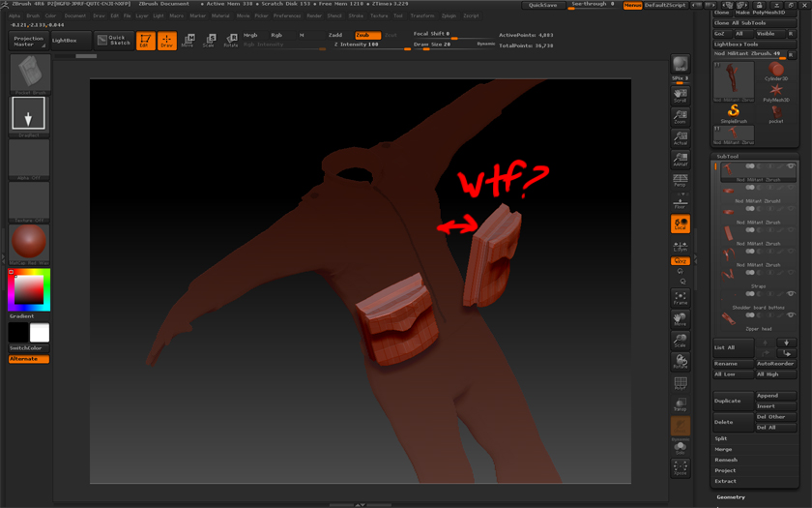This screenshot has height=508, width=812.
Task: Select the Actual size icon
Action: coord(681,138)
